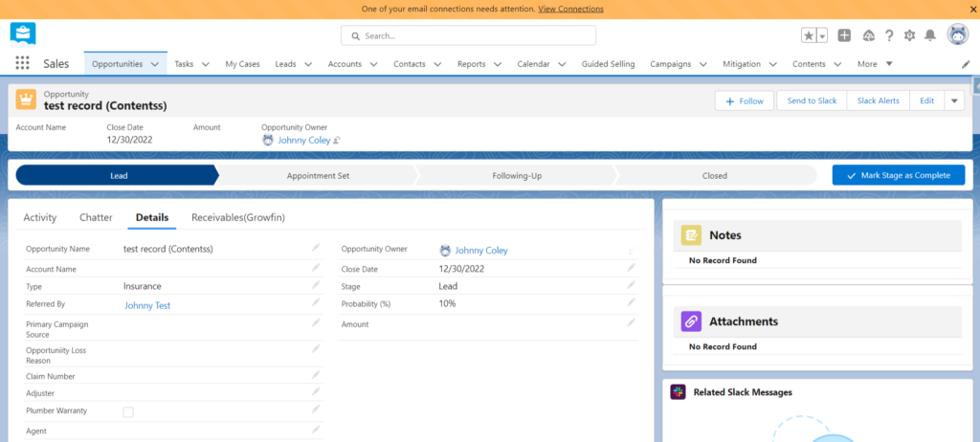The height and width of the screenshot is (442, 980).
Task: Open the Setup gear icon
Action: pos(909,35)
